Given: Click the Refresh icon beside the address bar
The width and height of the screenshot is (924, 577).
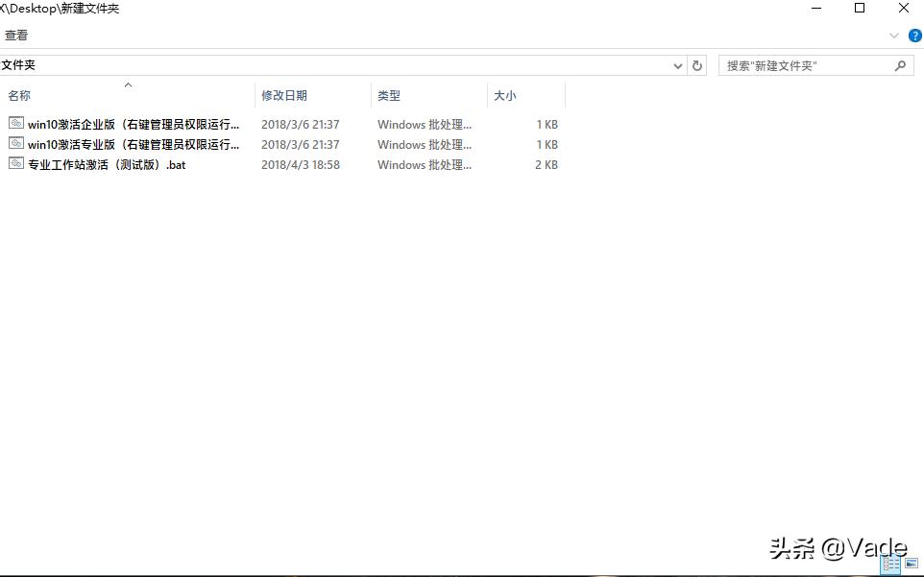Looking at the screenshot, I should pos(697,64).
